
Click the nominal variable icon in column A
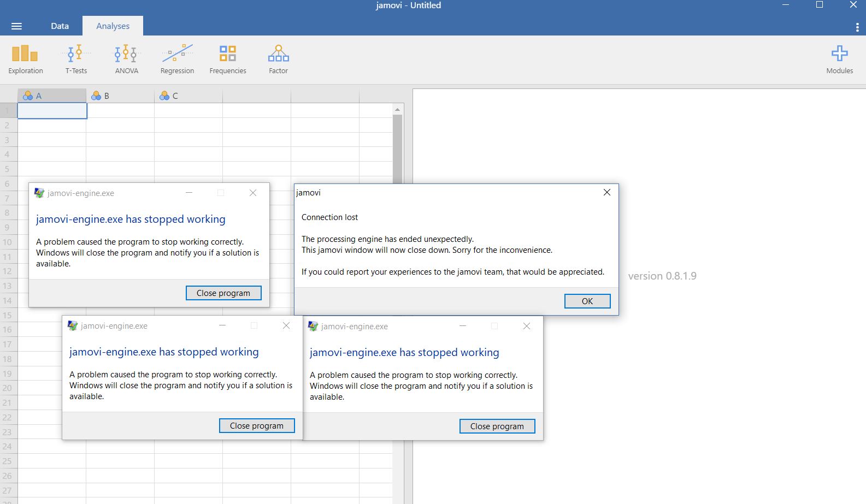click(28, 96)
